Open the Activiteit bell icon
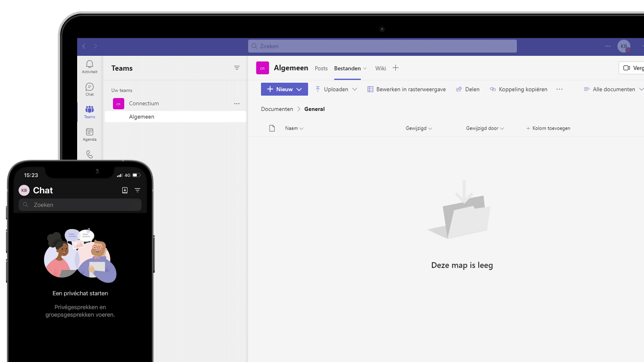 (x=90, y=67)
